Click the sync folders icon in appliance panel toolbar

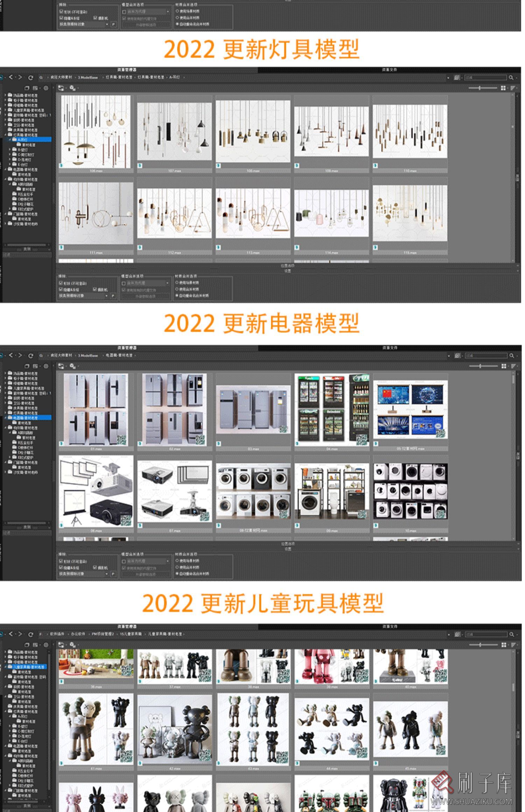61,366
